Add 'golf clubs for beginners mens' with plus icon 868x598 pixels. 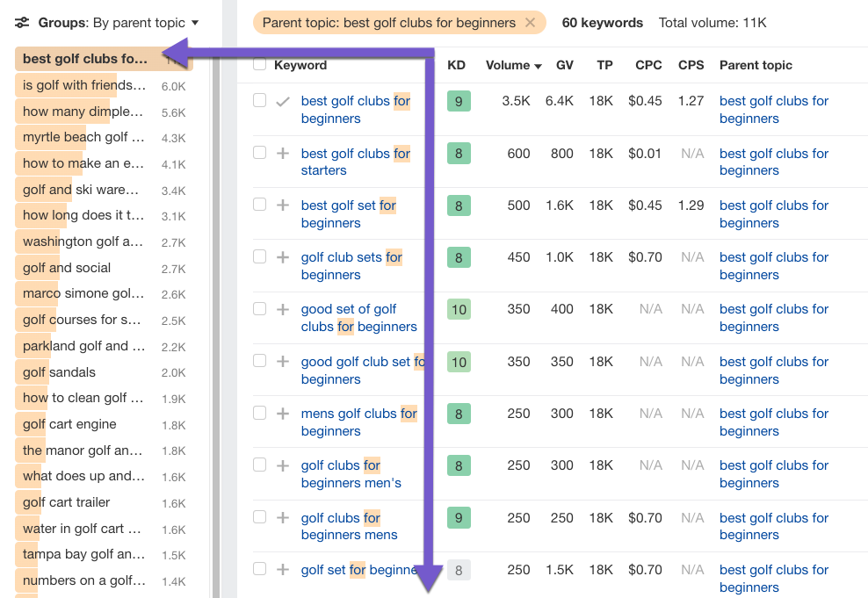[x=283, y=518]
